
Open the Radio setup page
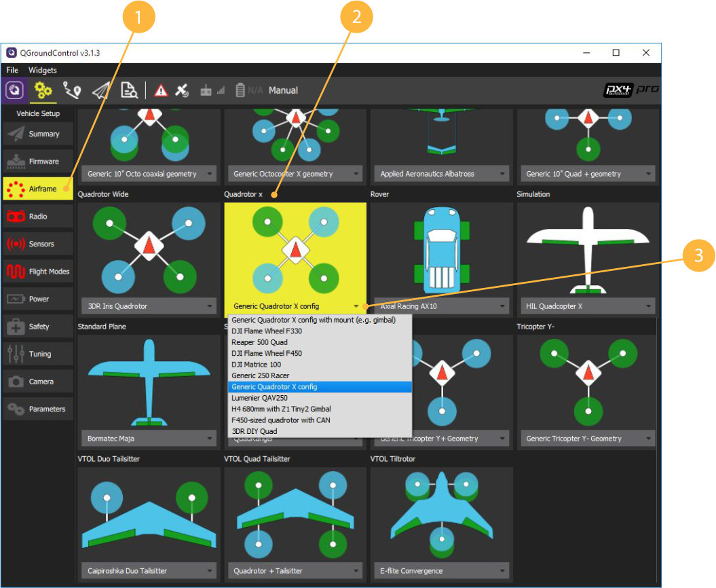(x=38, y=216)
